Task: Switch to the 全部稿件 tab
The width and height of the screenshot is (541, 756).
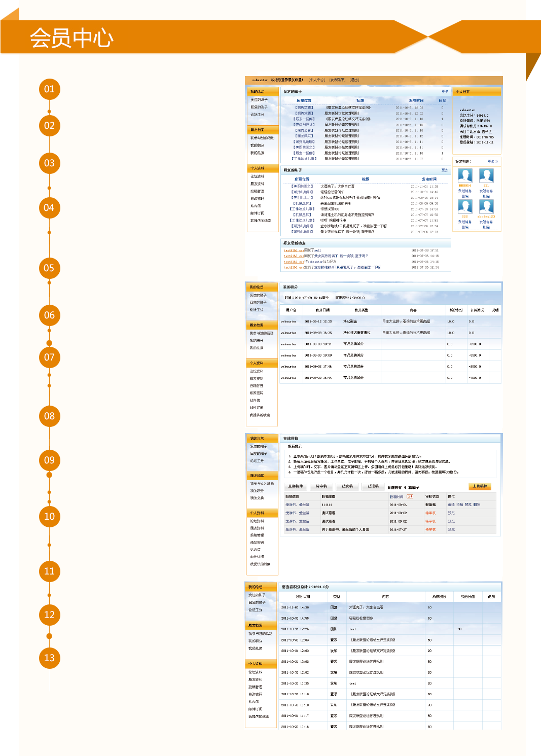Action: pyautogui.click(x=296, y=486)
